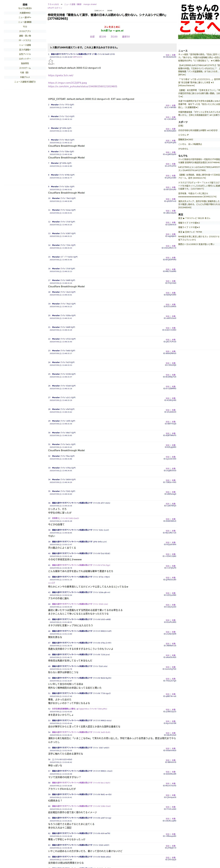
Task: Select ニュー速VIP+ in the sidebar
Action: tap(25, 18)
